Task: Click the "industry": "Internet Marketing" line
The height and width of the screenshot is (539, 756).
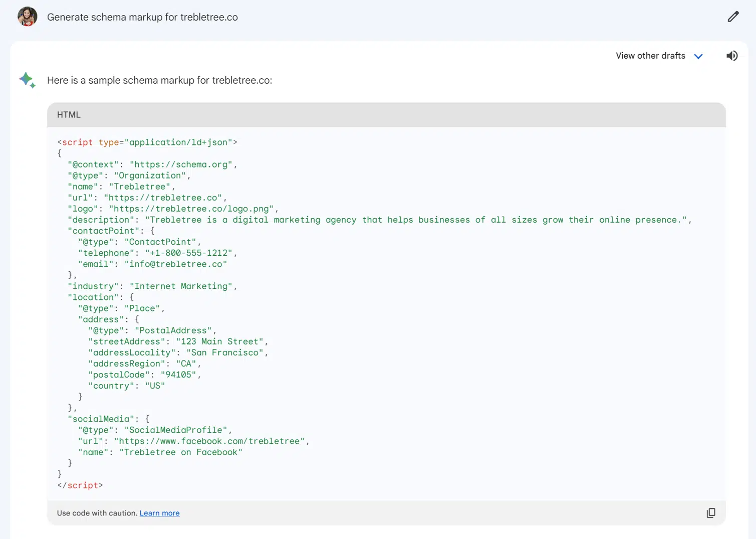Action: point(152,286)
